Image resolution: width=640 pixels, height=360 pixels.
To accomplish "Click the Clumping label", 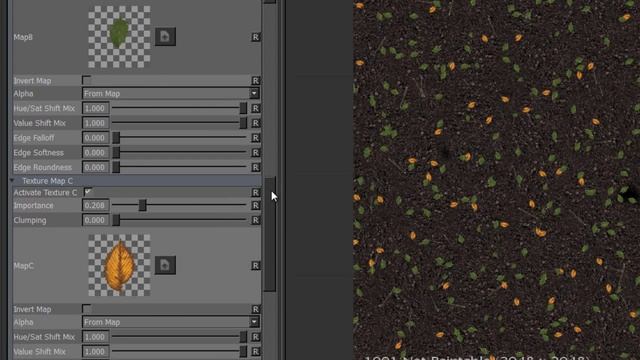I will 30,220.
